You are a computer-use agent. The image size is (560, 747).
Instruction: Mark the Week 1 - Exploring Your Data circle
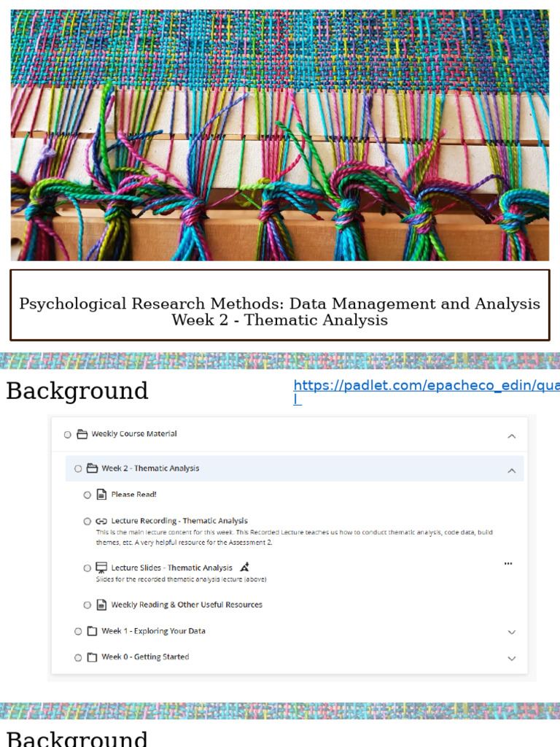[78, 631]
